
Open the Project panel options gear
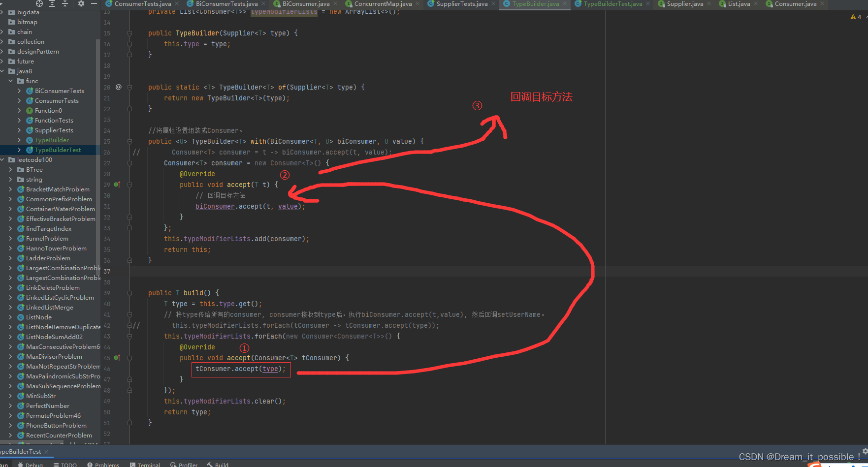[x=80, y=3]
